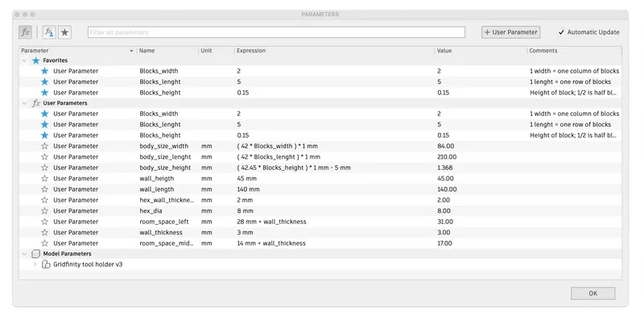
Task: Click the fx all-parameters filter icon
Action: tap(26, 32)
